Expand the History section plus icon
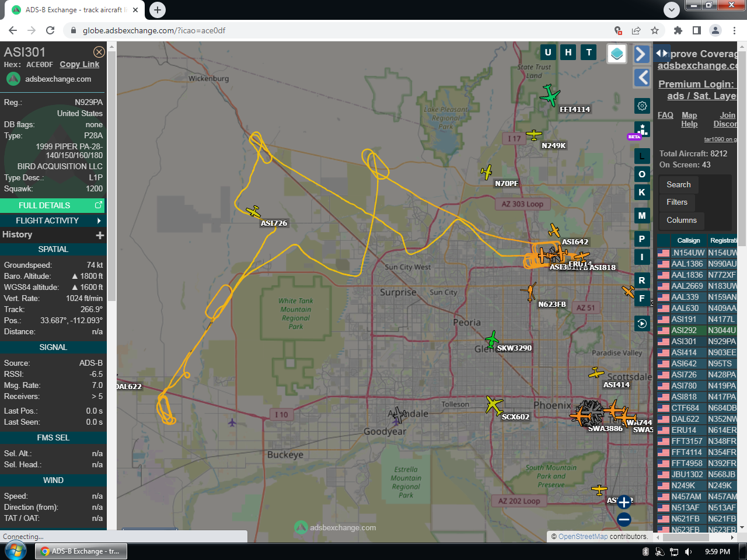This screenshot has height=560, width=747. pyautogui.click(x=100, y=235)
